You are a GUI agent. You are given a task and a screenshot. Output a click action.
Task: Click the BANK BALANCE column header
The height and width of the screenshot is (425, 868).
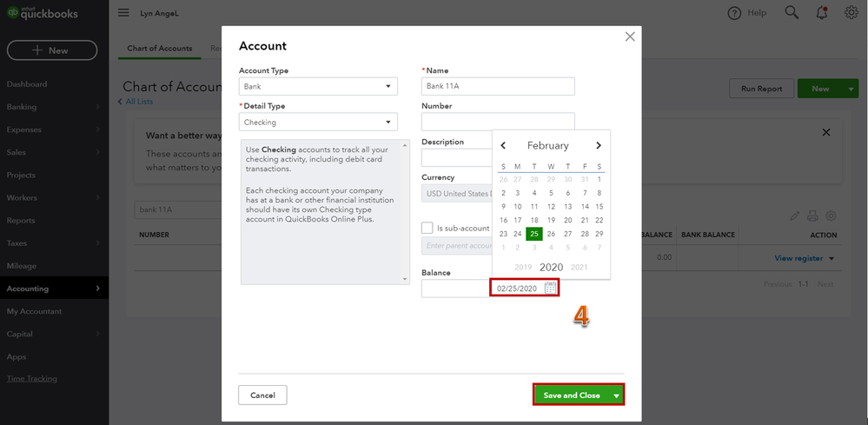(x=708, y=235)
